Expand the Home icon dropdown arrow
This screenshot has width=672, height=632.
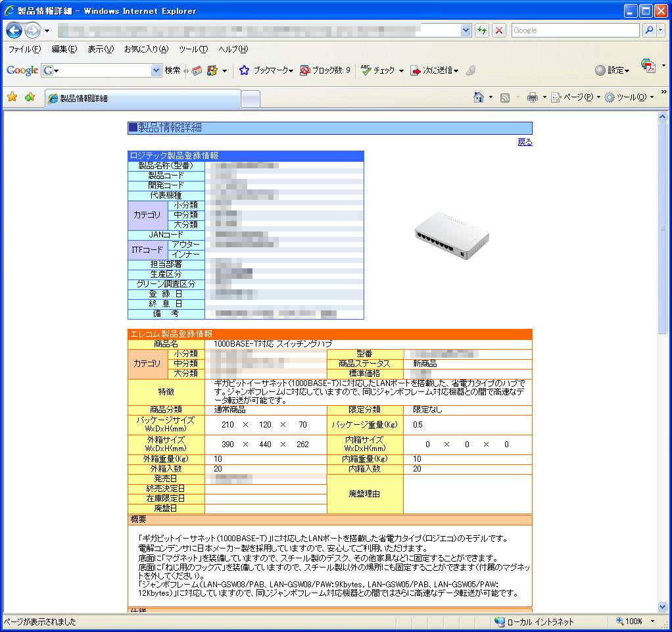(x=491, y=97)
